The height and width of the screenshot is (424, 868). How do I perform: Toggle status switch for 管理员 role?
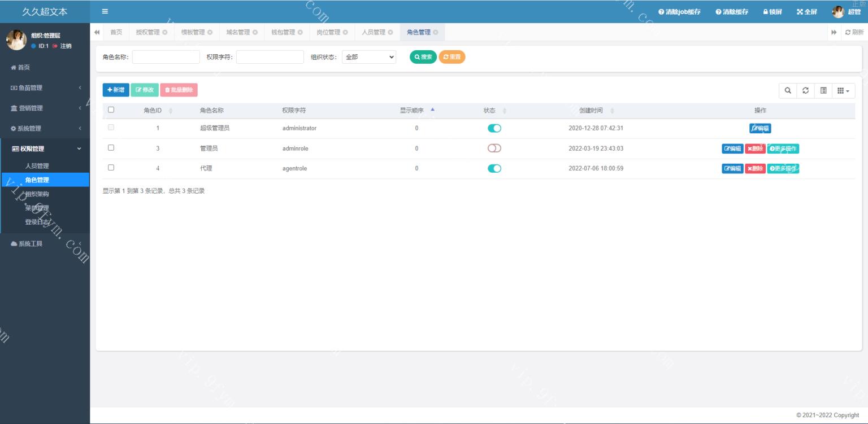pyautogui.click(x=494, y=148)
